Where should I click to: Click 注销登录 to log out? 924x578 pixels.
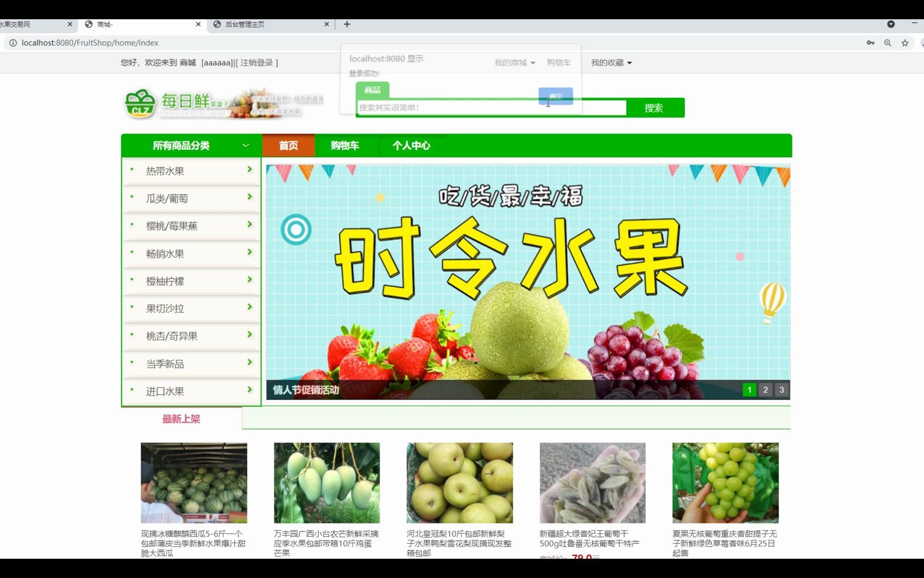click(257, 63)
